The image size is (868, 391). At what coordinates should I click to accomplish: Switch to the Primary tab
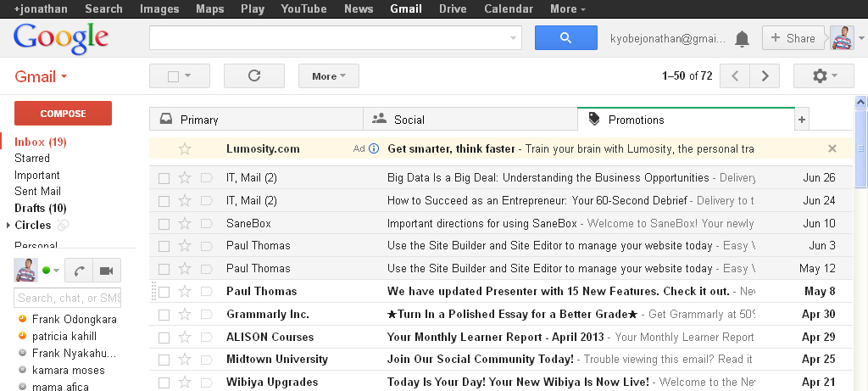256,120
